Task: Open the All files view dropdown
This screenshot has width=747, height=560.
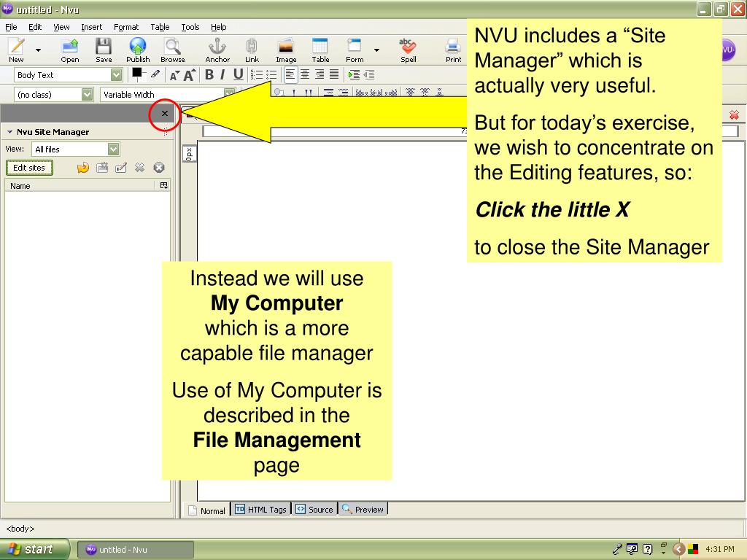Action: (x=75, y=149)
